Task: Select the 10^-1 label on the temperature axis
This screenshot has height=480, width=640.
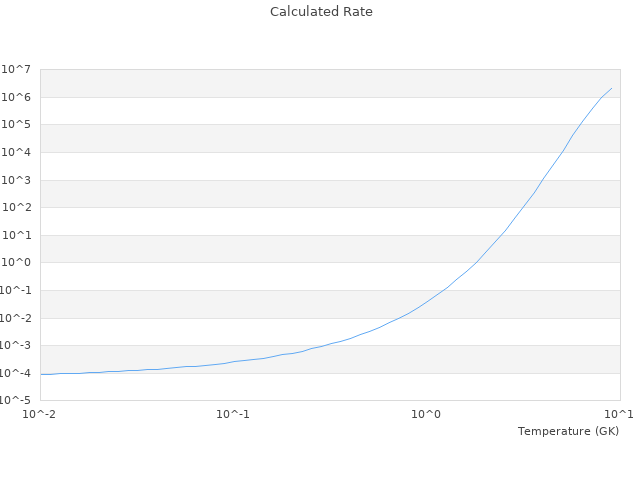Action: pos(233,414)
